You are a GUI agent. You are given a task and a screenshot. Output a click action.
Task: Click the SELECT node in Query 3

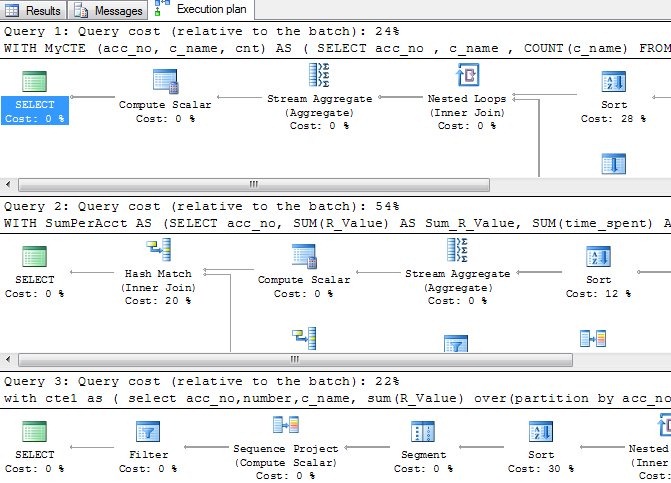(35, 433)
